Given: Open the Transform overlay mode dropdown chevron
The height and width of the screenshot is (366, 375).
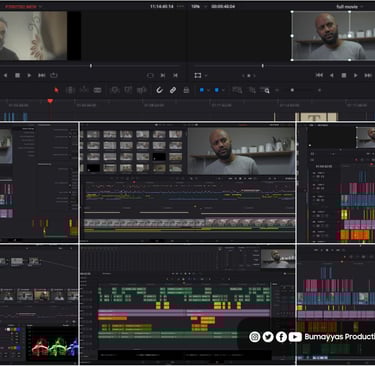Looking at the screenshot, I should click(206, 76).
